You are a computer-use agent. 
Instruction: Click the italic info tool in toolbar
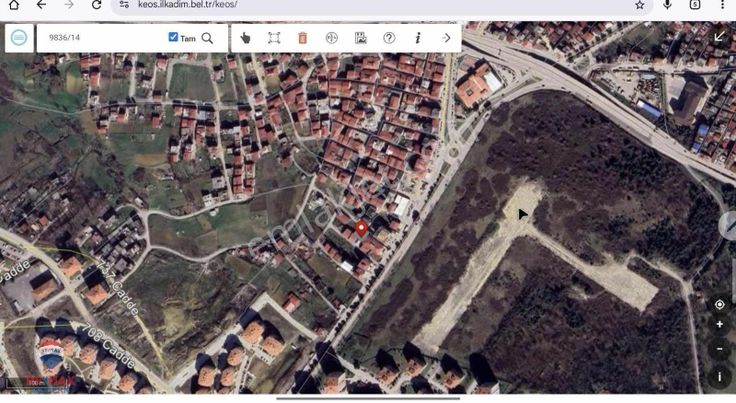[x=417, y=38]
